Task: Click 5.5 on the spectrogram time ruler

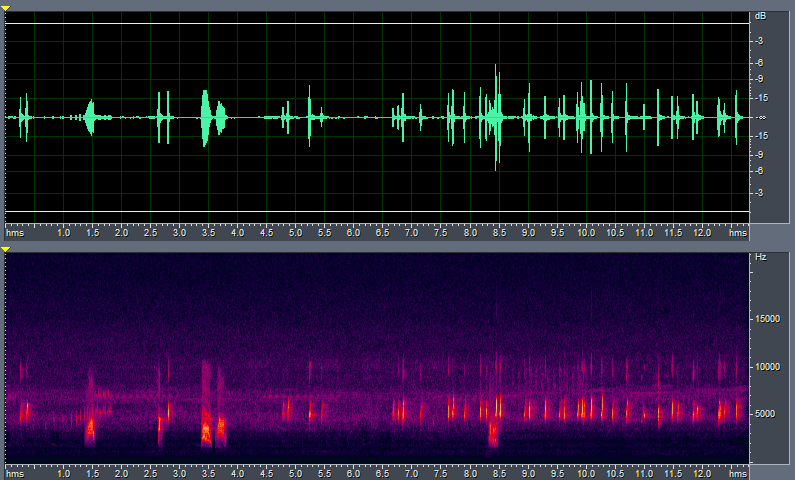Action: pyautogui.click(x=324, y=474)
